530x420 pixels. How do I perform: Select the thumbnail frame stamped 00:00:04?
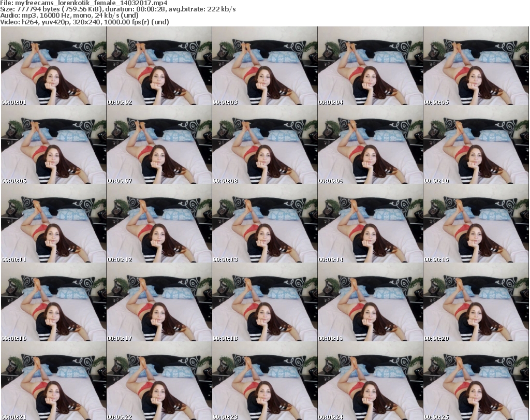pyautogui.click(x=371, y=66)
